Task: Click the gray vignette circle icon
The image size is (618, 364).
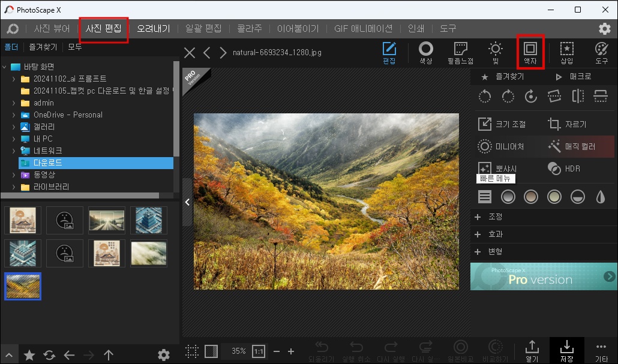Action: (x=508, y=197)
